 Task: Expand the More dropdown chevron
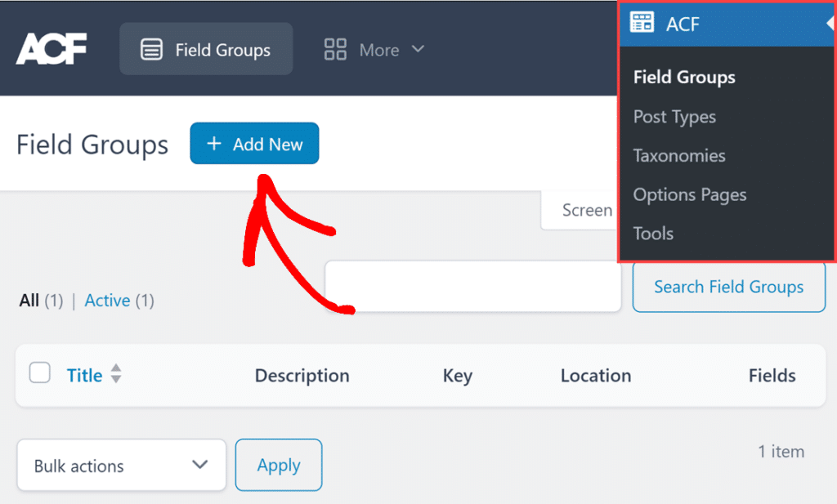point(417,49)
